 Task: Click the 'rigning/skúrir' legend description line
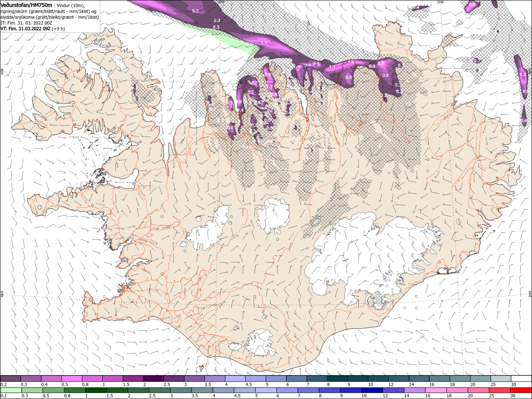click(x=48, y=11)
